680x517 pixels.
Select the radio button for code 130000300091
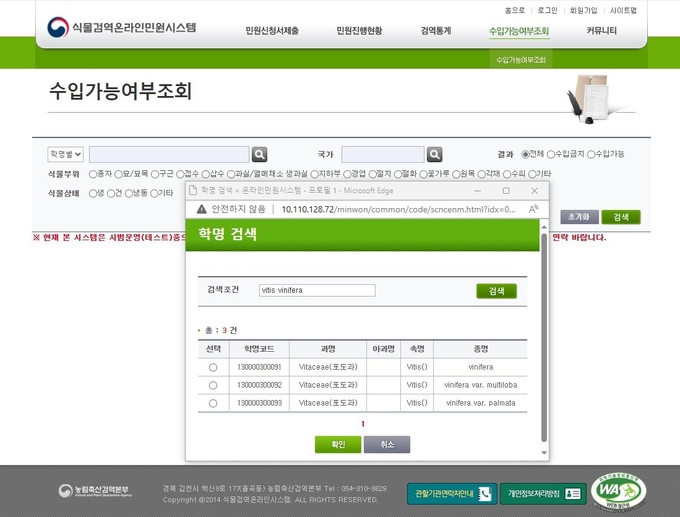point(213,367)
